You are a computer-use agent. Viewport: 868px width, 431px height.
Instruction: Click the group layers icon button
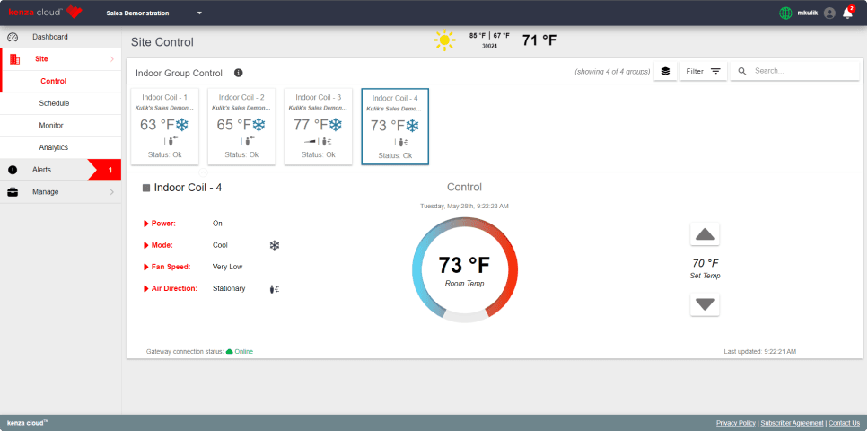[x=665, y=72]
